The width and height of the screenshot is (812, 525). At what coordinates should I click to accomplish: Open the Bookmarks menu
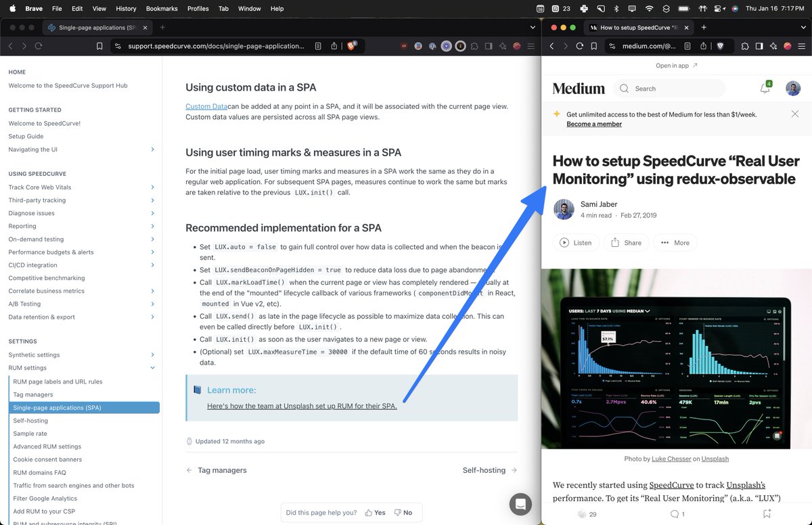[162, 9]
